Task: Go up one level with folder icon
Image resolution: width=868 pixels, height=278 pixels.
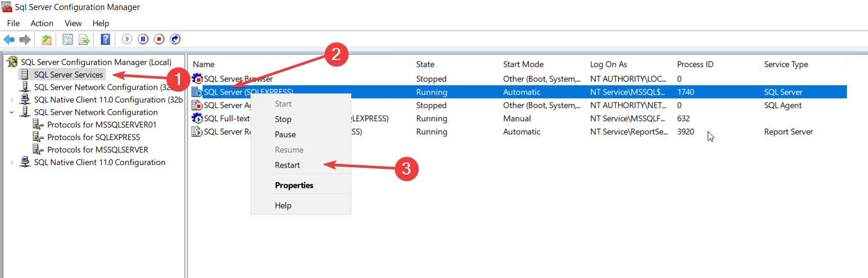Action: click(47, 39)
